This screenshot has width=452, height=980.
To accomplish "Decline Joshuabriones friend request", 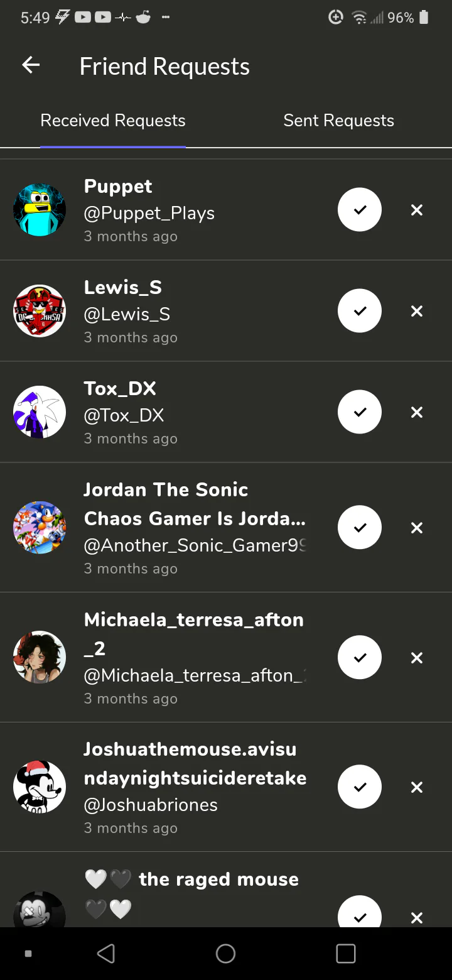I will coord(417,787).
